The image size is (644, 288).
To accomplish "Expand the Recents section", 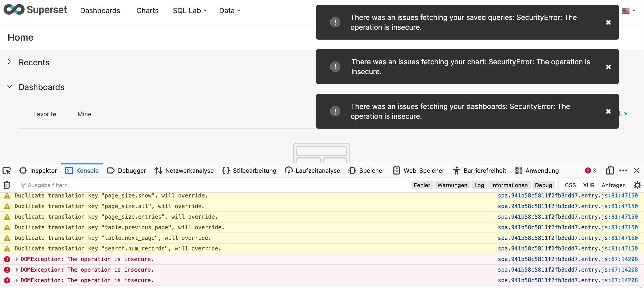I will [x=10, y=62].
